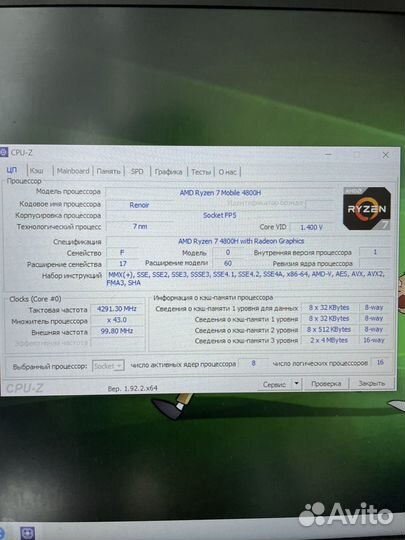Click the specification AMD Ryzen 7 4800H text
This screenshot has height=540, width=405.
click(241, 241)
